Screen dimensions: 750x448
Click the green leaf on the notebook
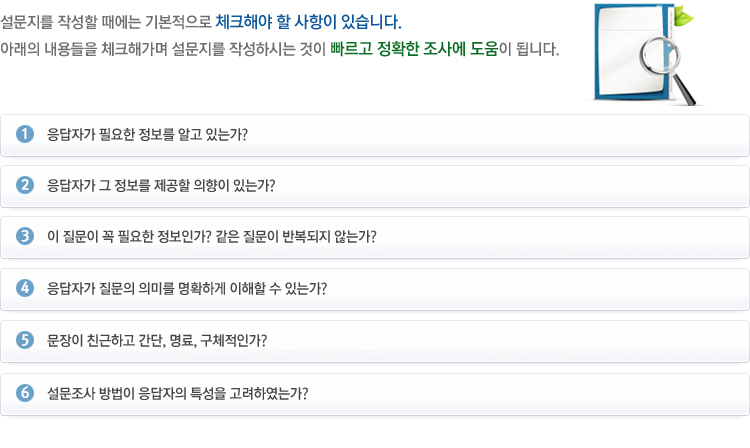tap(684, 16)
